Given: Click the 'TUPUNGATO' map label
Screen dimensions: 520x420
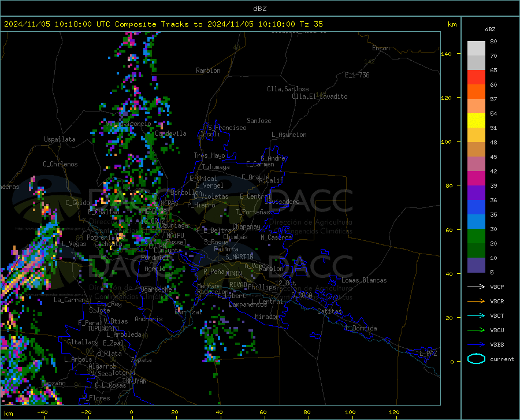Looking at the screenshot, I should (103, 329).
